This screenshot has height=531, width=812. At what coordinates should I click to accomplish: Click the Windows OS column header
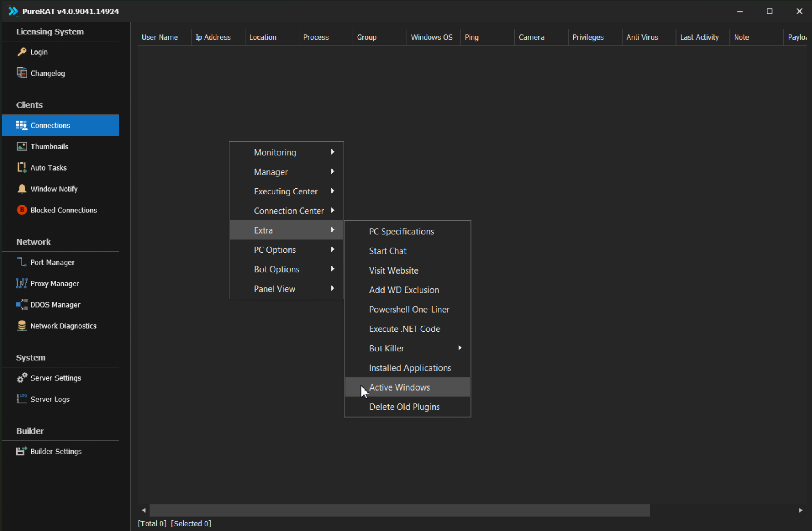(433, 37)
